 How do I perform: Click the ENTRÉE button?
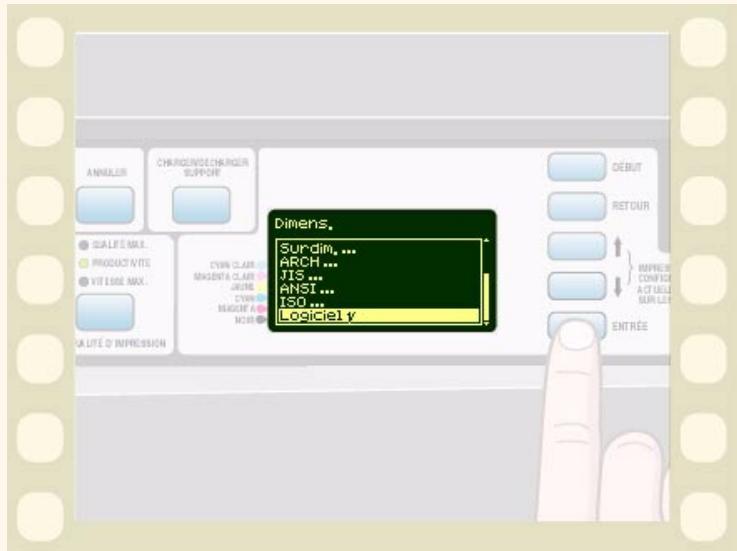577,325
